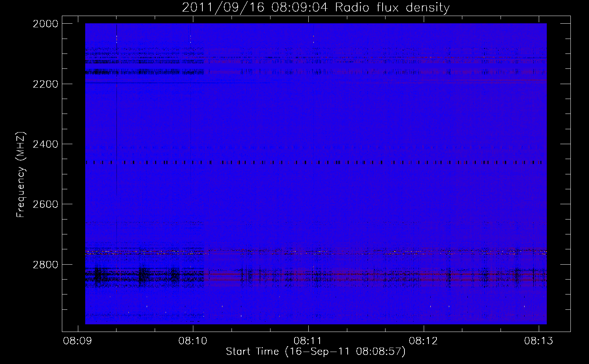Click the "Start Time (16-Sep-11 08:08:57)" axis label
The height and width of the screenshot is (364, 589).
tap(316, 352)
